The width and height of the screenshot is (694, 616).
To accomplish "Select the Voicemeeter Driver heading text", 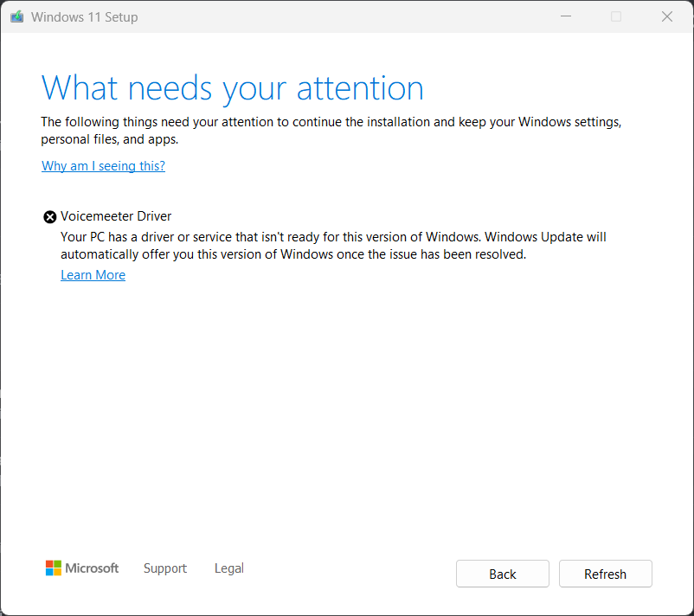I will [x=116, y=215].
